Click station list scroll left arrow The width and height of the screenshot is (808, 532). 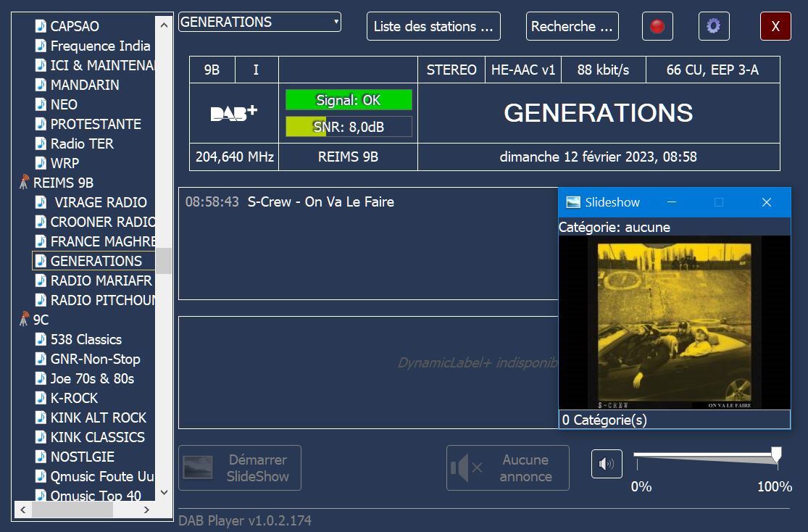tap(22, 510)
